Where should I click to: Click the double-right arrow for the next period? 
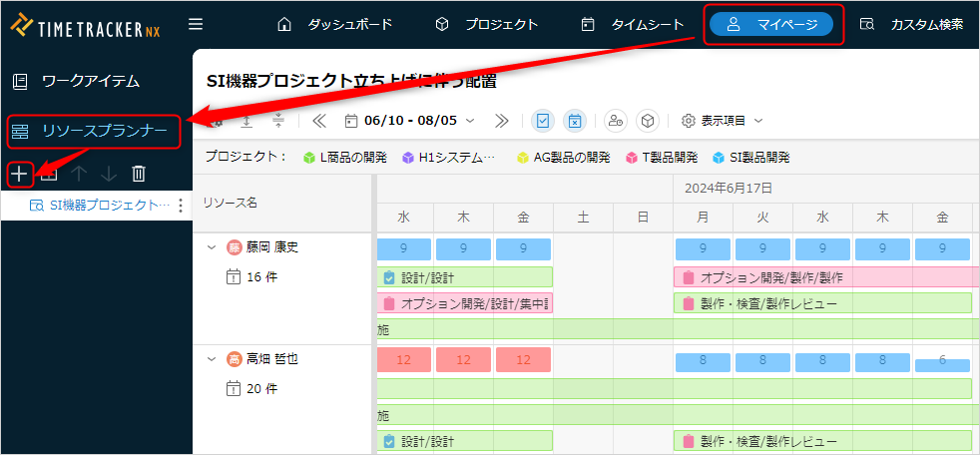click(x=502, y=121)
